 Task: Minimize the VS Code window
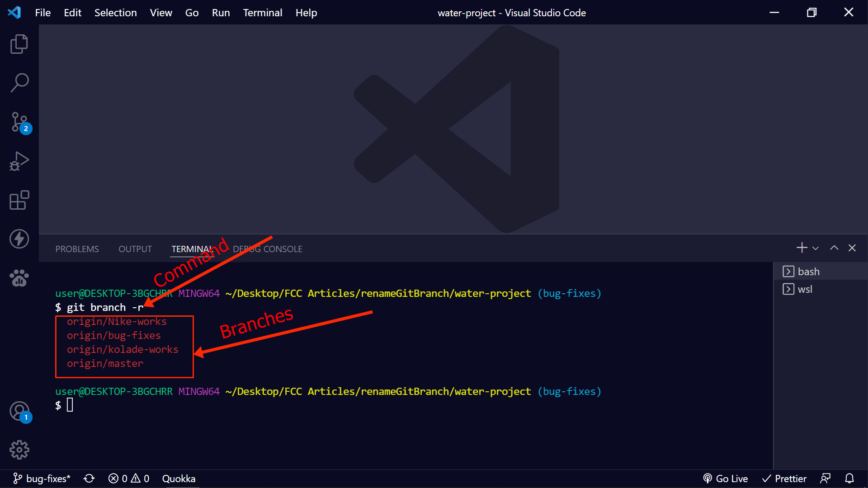pyautogui.click(x=774, y=12)
